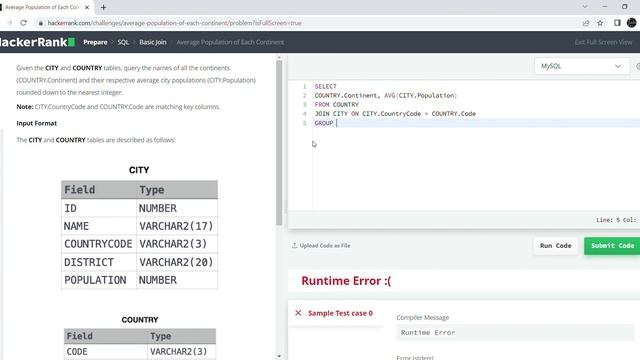The height and width of the screenshot is (360, 640).
Task: Go to HackerRank home logo
Action: point(37,42)
